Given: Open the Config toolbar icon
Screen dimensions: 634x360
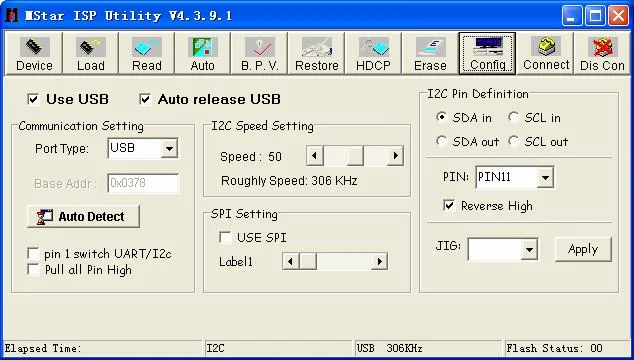Looking at the screenshot, I should coord(488,54).
